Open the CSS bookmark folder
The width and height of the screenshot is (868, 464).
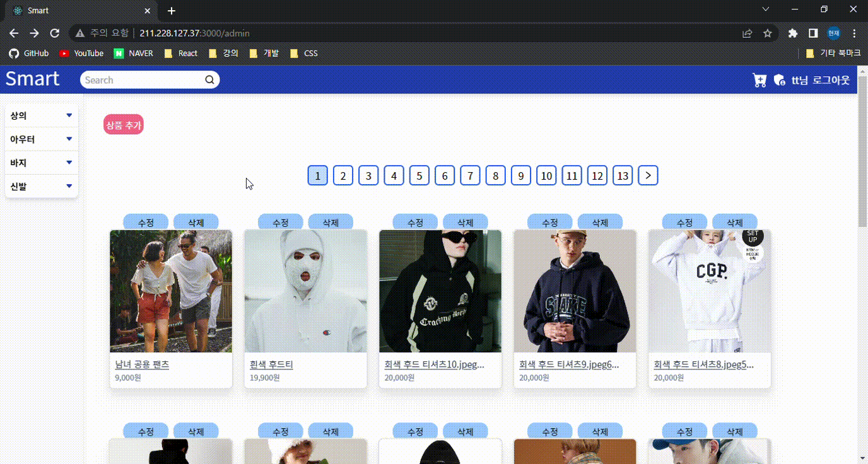pyautogui.click(x=304, y=54)
